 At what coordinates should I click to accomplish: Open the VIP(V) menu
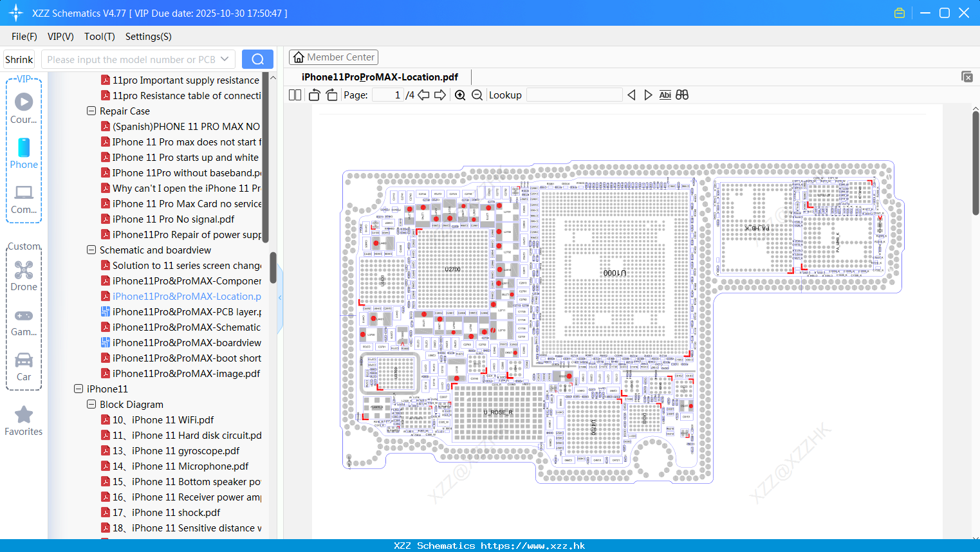point(60,37)
